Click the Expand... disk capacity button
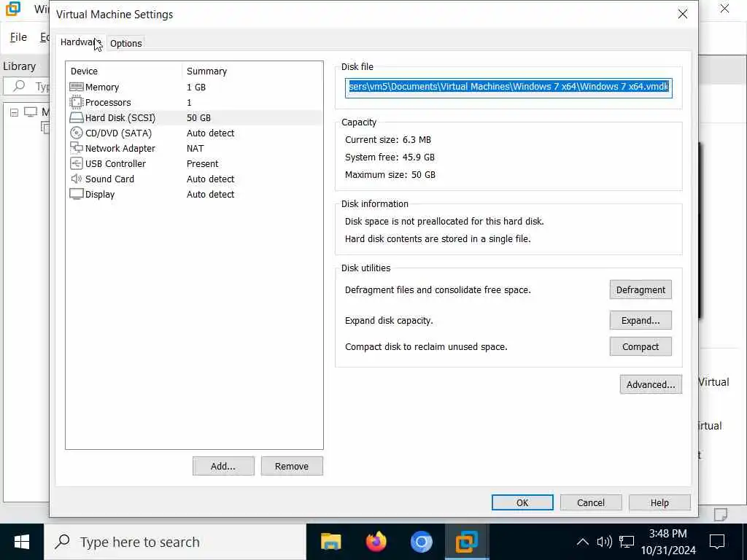 pos(640,321)
